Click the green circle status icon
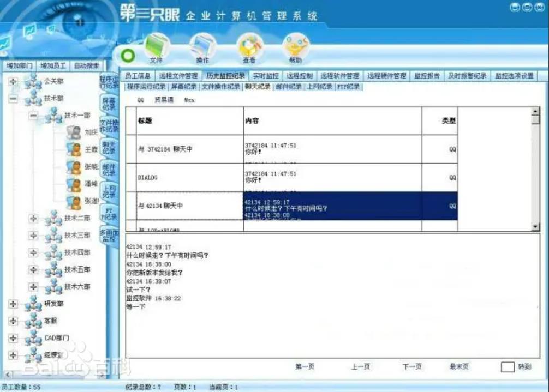This screenshot has width=549, height=392. pyautogui.click(x=128, y=56)
